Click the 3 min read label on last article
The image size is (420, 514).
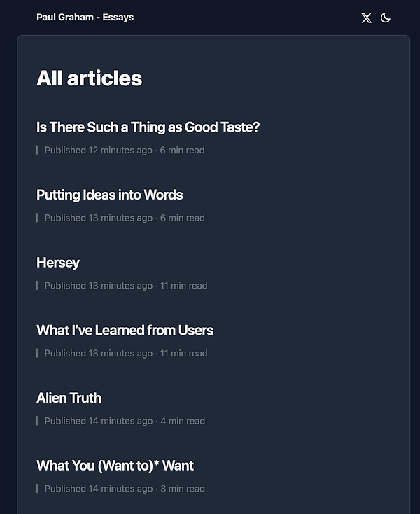coord(183,488)
